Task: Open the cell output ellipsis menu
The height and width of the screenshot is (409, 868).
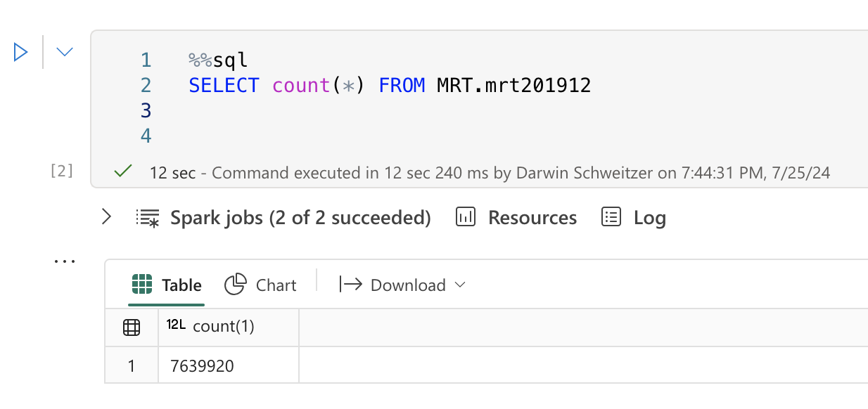Action: (65, 261)
